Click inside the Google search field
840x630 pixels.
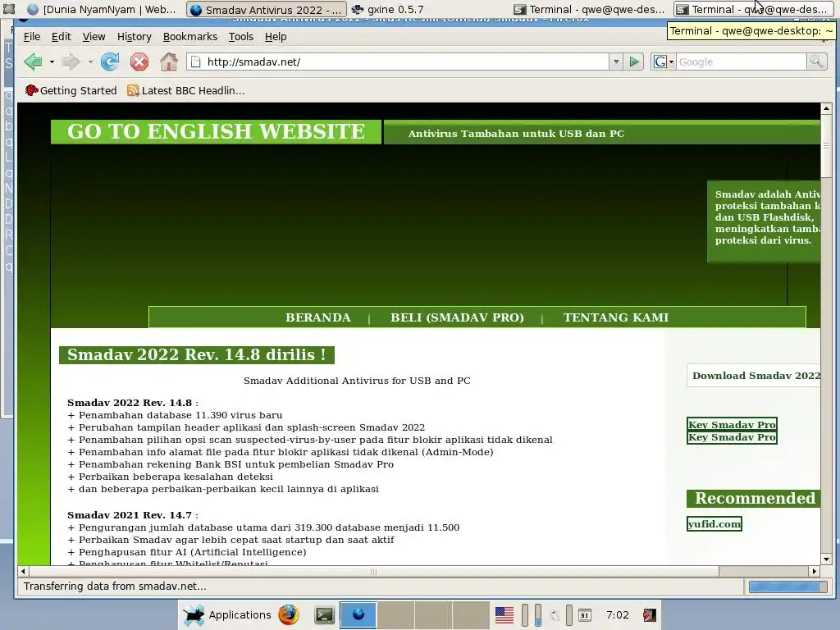(742, 62)
